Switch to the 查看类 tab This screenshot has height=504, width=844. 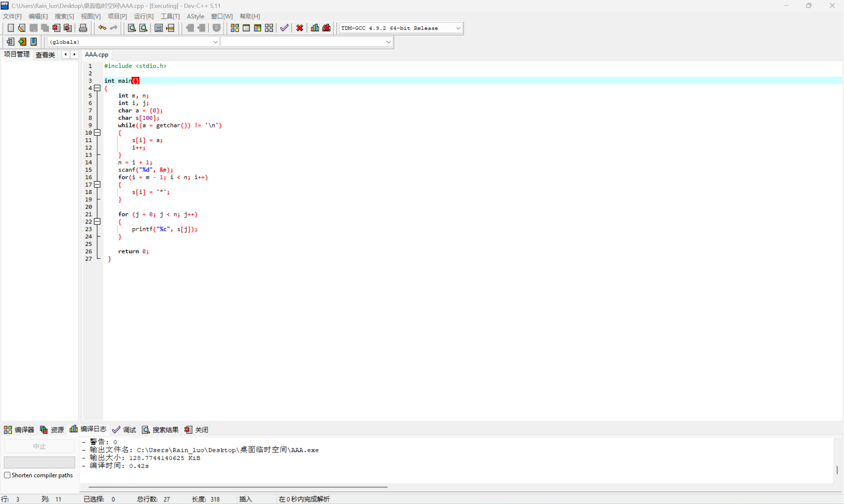(45, 55)
